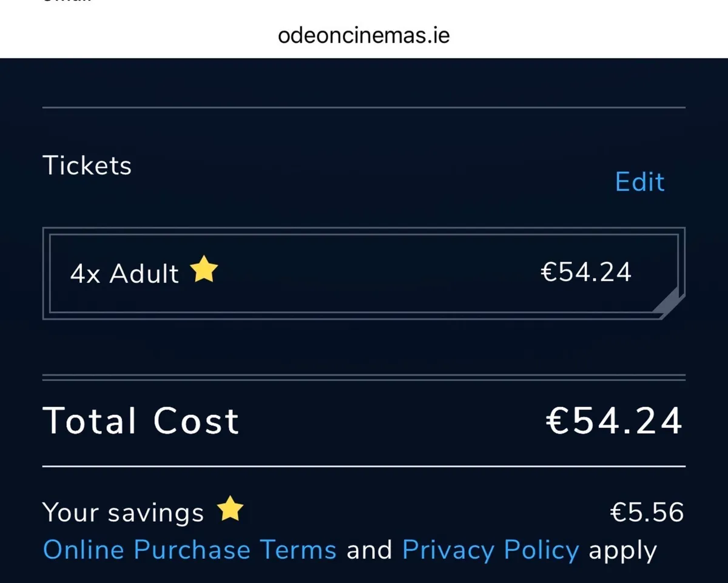The height and width of the screenshot is (583, 728).
Task: Click the word apply after Privacy Policy
Action: pos(622,549)
